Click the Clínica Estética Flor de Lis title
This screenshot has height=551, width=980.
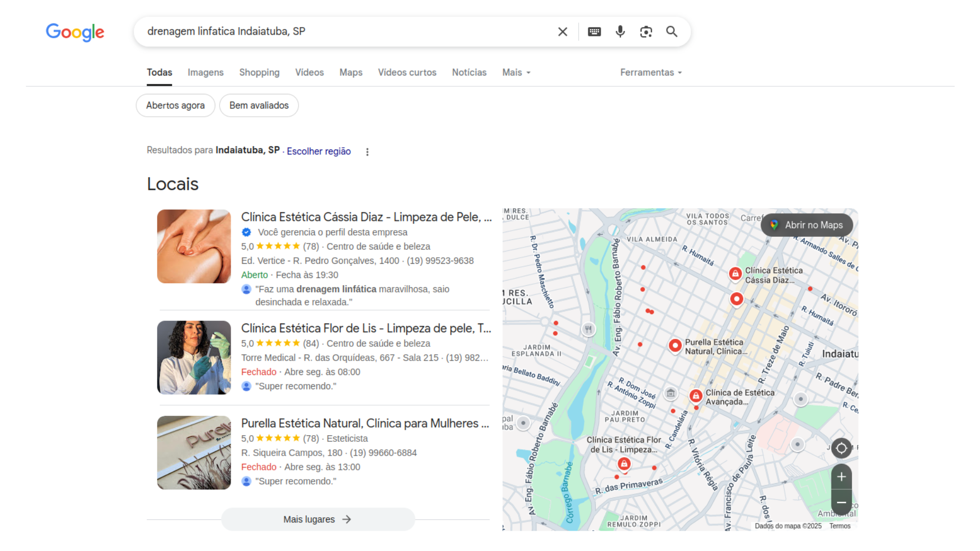[x=365, y=329]
